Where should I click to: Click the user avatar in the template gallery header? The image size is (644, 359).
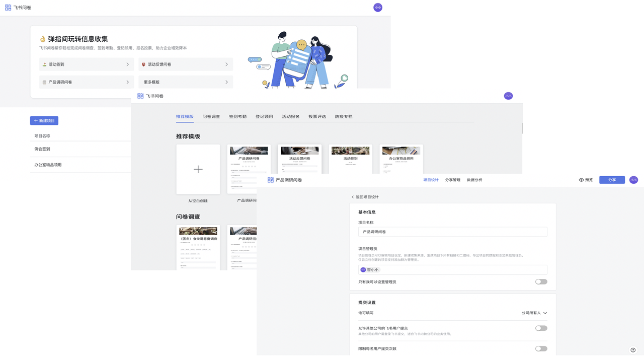click(508, 96)
